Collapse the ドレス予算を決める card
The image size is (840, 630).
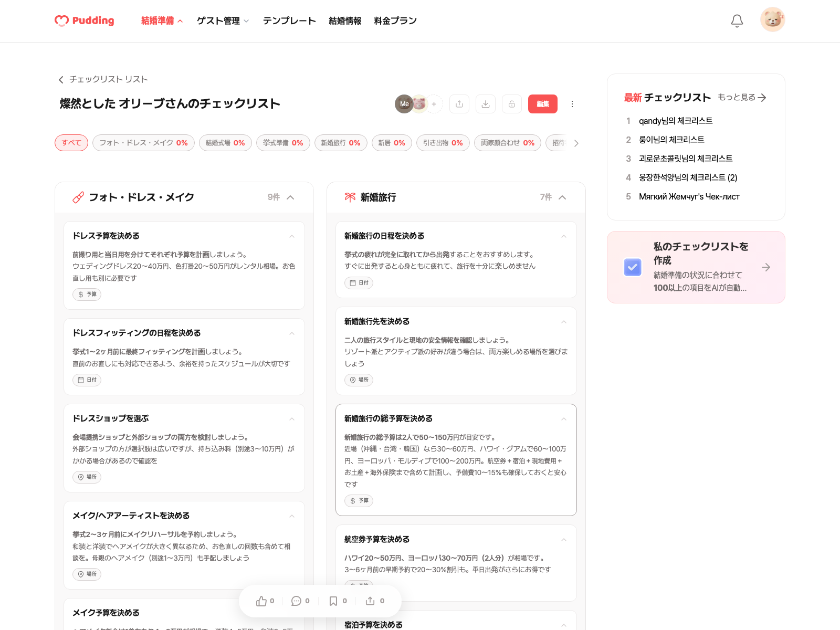coord(292,236)
